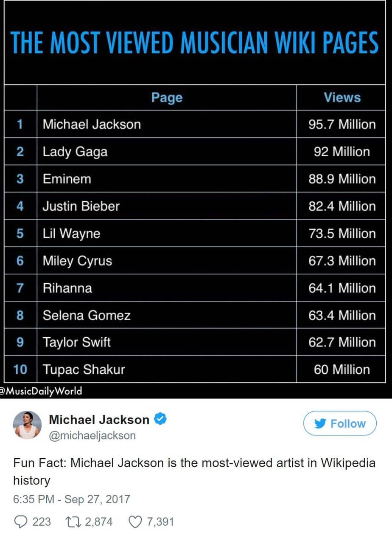Click the retweet arrows icon
The width and height of the screenshot is (392, 536).
(x=73, y=522)
